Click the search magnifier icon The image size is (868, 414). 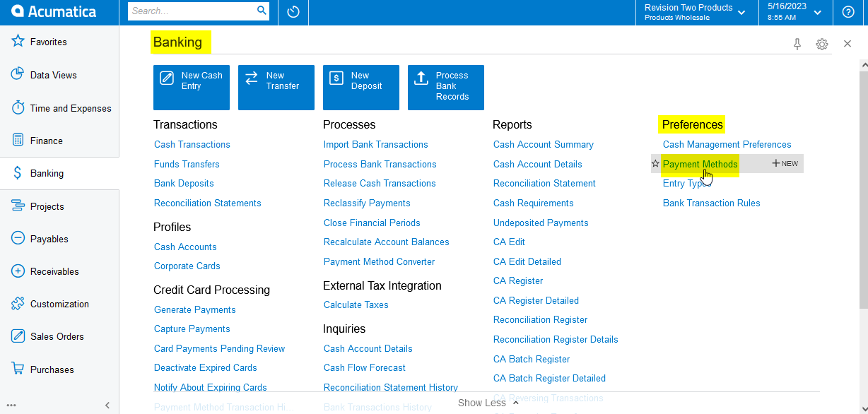262,11
